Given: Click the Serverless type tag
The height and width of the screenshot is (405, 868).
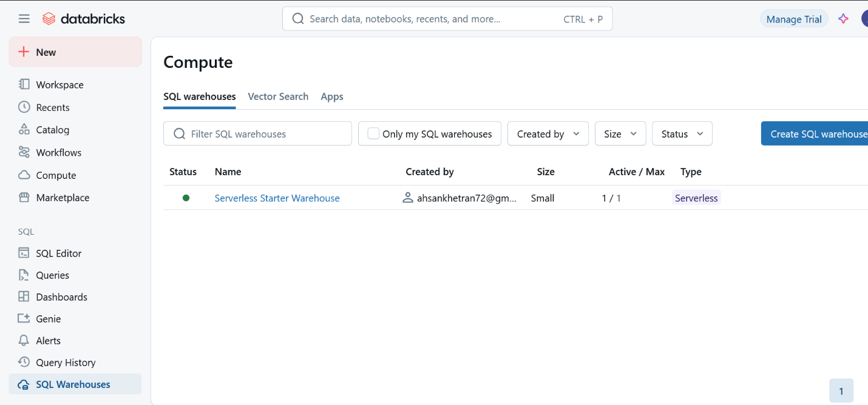Looking at the screenshot, I should (x=696, y=198).
